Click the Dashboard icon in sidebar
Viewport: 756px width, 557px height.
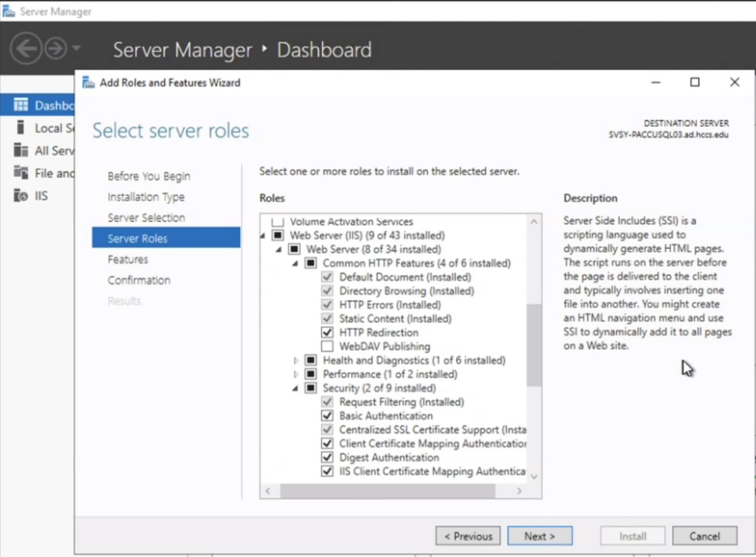tap(21, 105)
